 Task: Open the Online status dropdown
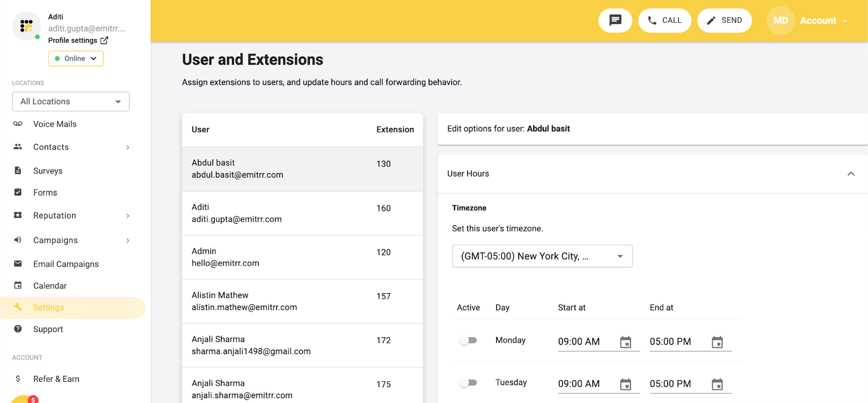[x=76, y=59]
